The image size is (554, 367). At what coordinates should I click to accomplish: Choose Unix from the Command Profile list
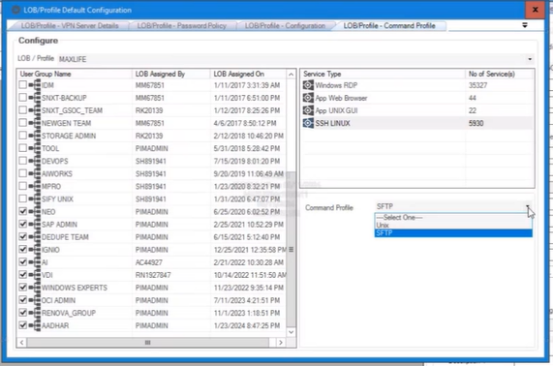(453, 225)
